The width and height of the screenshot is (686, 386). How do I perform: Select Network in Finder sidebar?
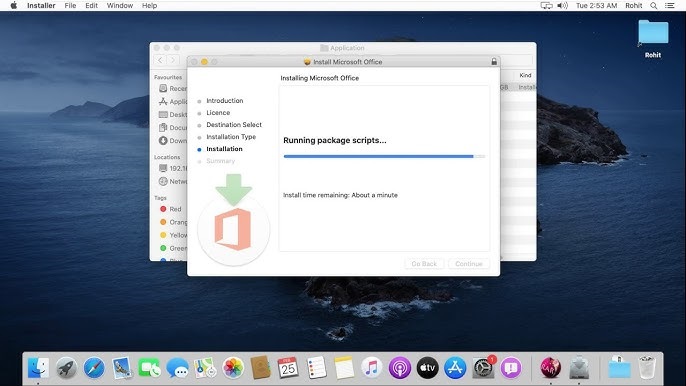173,181
